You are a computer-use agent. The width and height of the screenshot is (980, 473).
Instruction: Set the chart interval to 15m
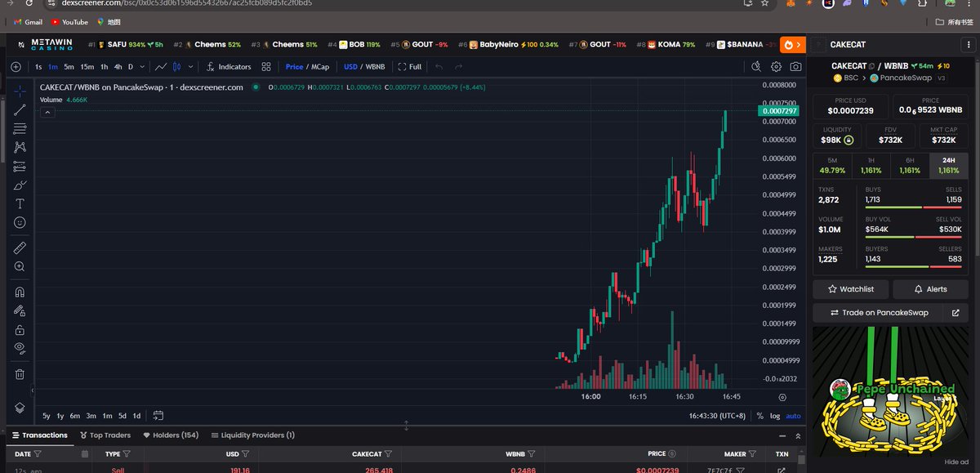click(x=87, y=67)
